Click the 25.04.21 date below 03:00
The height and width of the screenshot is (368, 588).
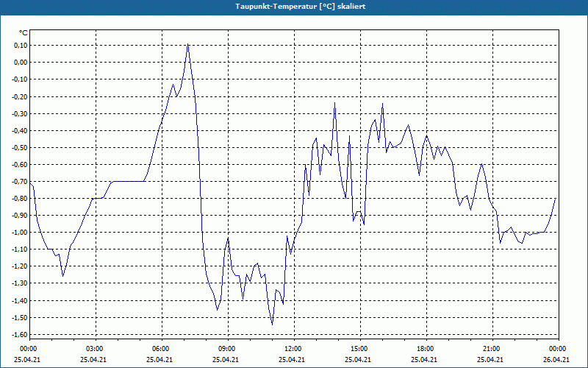click(94, 359)
